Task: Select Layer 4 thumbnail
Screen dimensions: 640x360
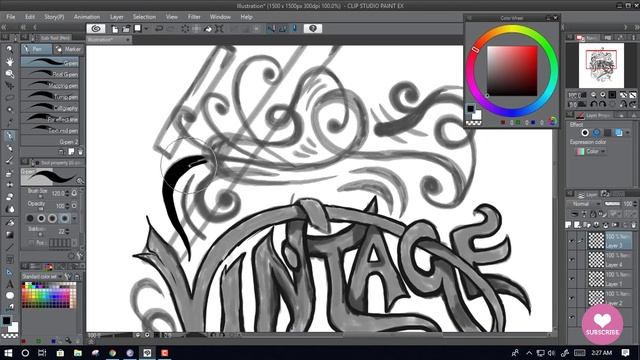Action: tap(596, 260)
